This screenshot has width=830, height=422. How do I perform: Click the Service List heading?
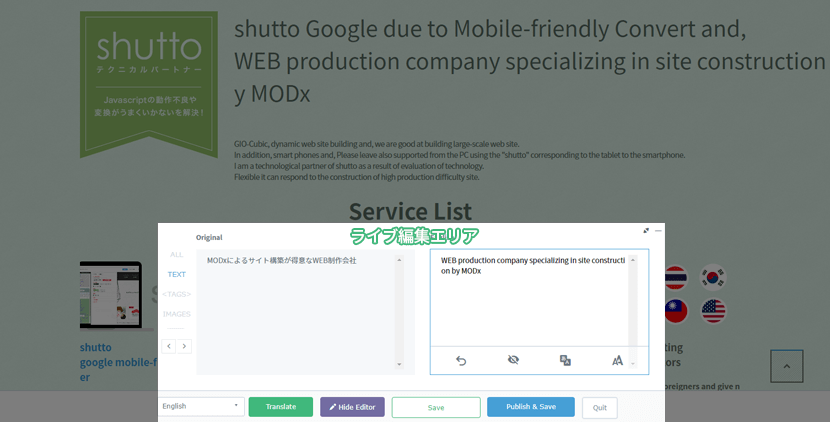click(410, 211)
